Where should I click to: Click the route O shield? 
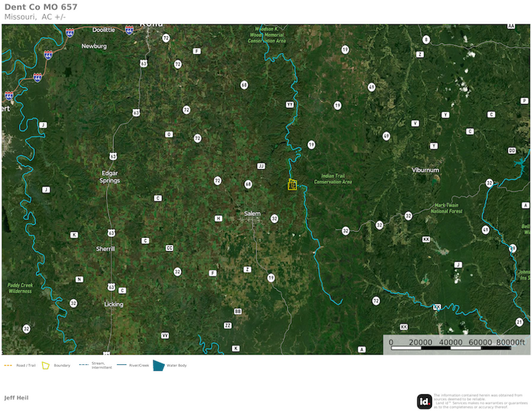(169, 134)
